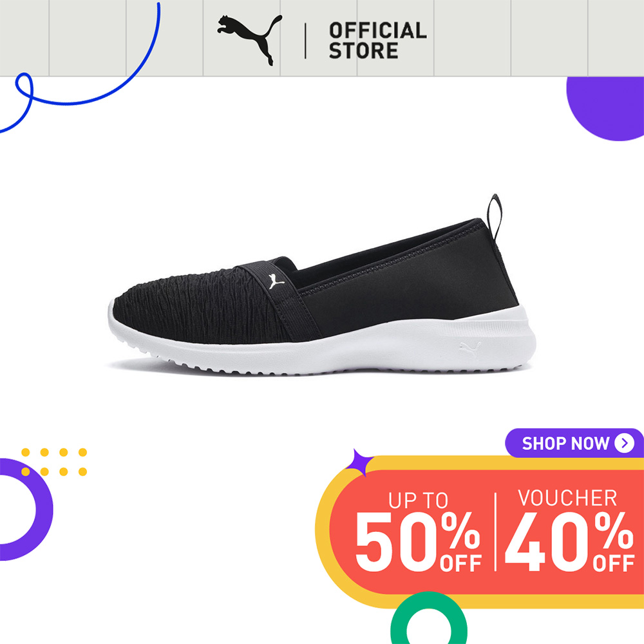
Task: Click the green ring at bottom edge
Action: pyautogui.click(x=428, y=618)
